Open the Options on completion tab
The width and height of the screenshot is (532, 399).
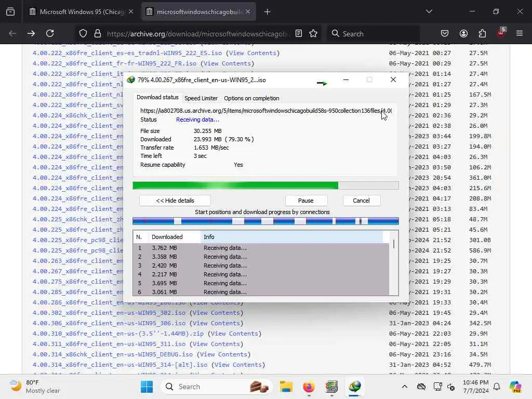(x=251, y=98)
